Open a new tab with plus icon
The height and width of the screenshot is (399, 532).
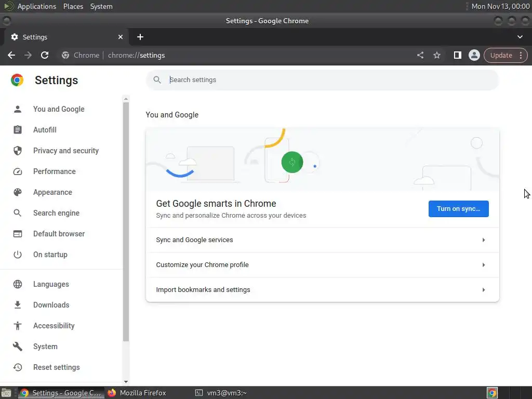pyautogui.click(x=140, y=37)
